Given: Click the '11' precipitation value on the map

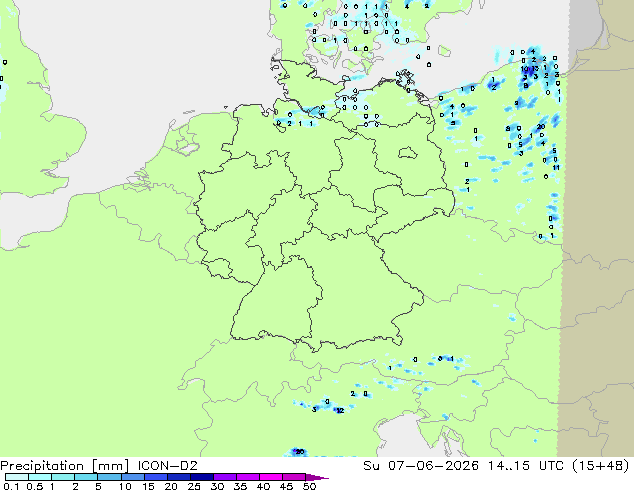Looking at the screenshot, I should point(556,167).
